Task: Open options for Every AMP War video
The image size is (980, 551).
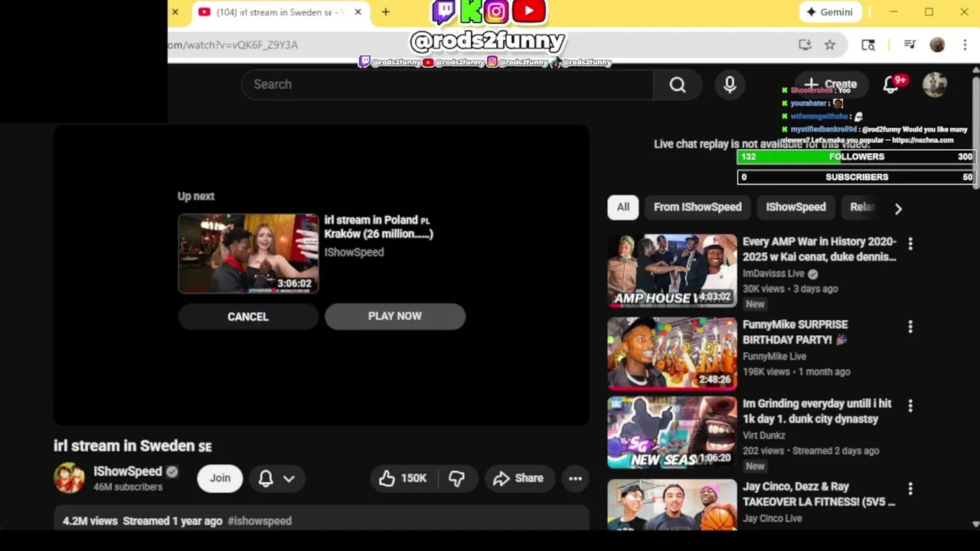Action: click(x=910, y=243)
